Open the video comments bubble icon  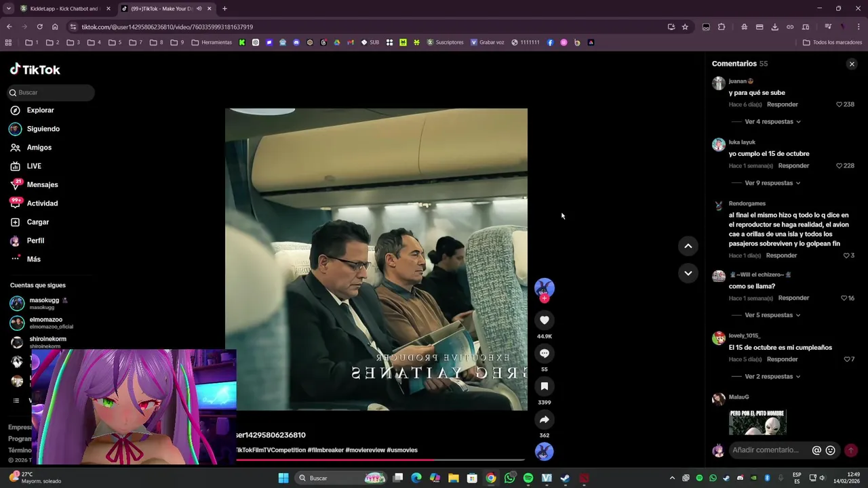[544, 353]
